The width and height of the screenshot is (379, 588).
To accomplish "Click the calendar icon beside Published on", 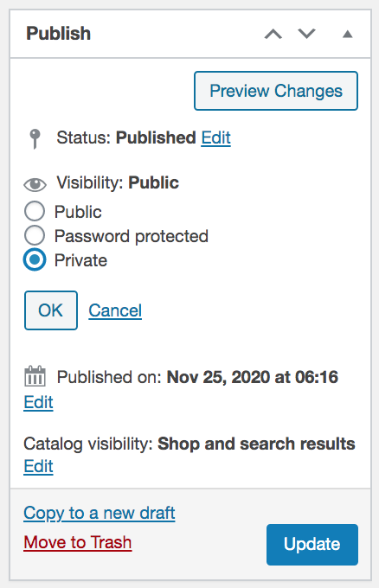I will [x=35, y=376].
